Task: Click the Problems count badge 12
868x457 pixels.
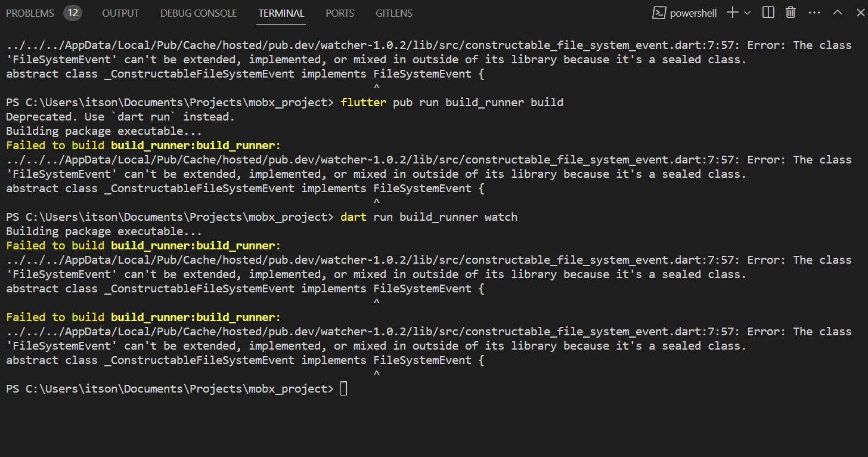Action: tap(73, 13)
